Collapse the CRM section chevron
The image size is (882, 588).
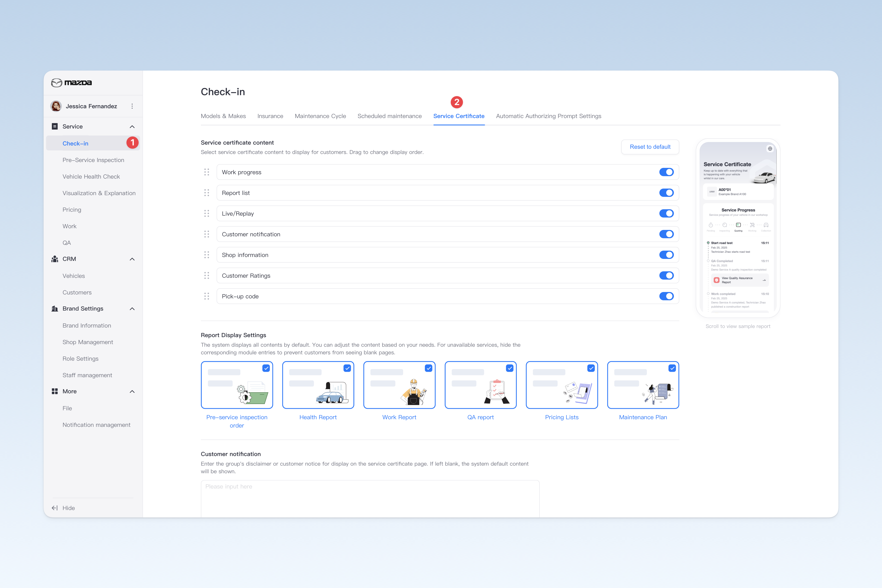click(132, 259)
